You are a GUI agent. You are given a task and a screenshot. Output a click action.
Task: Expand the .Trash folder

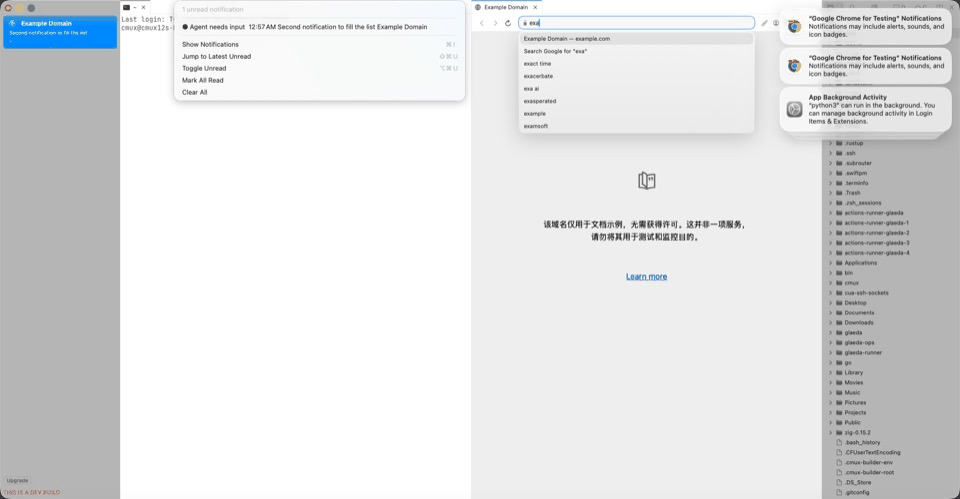(831, 193)
